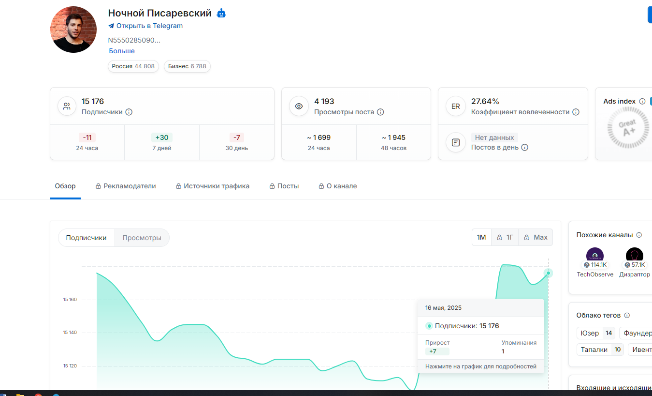Click the 'Россия' category tag
This screenshot has height=396, width=652.
[133, 66]
